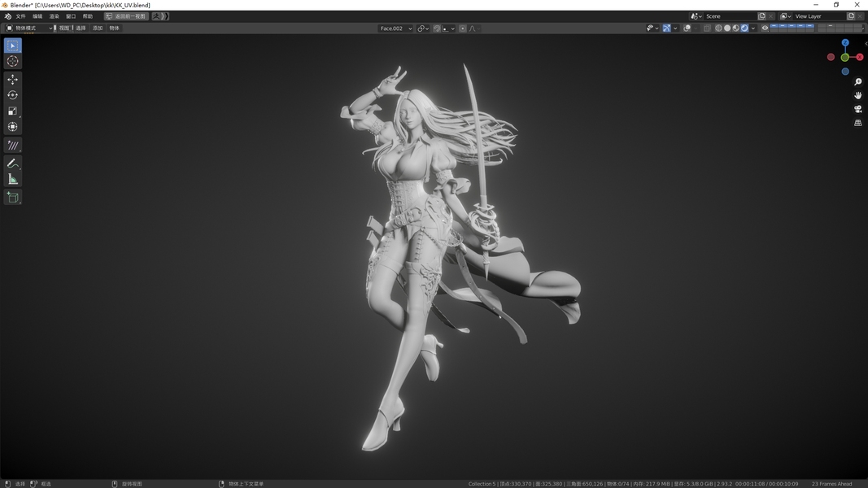Open the 窗口 (Window) menu

[71, 16]
